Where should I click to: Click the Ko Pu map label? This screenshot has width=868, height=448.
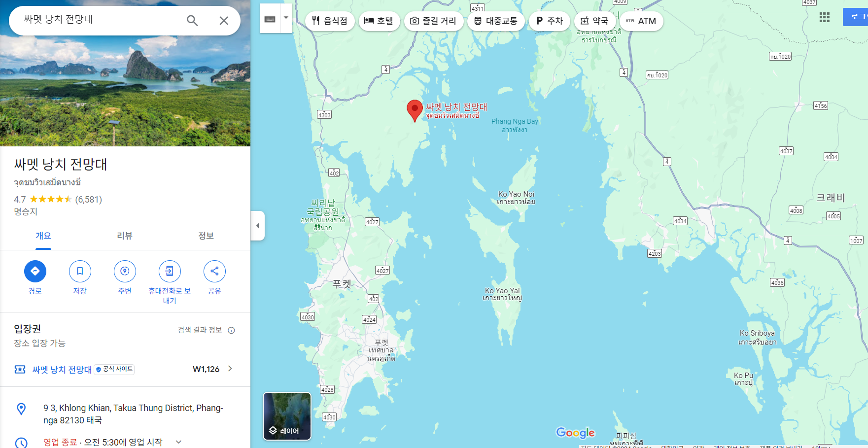point(743,379)
